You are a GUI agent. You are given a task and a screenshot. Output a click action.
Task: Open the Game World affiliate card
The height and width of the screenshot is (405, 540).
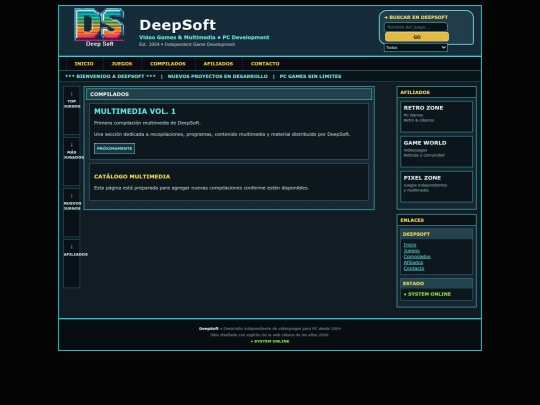436,152
